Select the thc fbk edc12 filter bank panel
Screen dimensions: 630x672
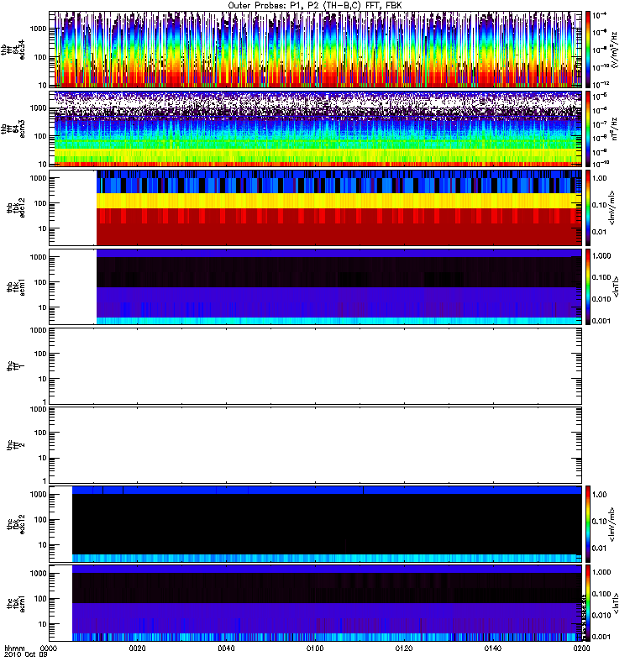pos(316,524)
